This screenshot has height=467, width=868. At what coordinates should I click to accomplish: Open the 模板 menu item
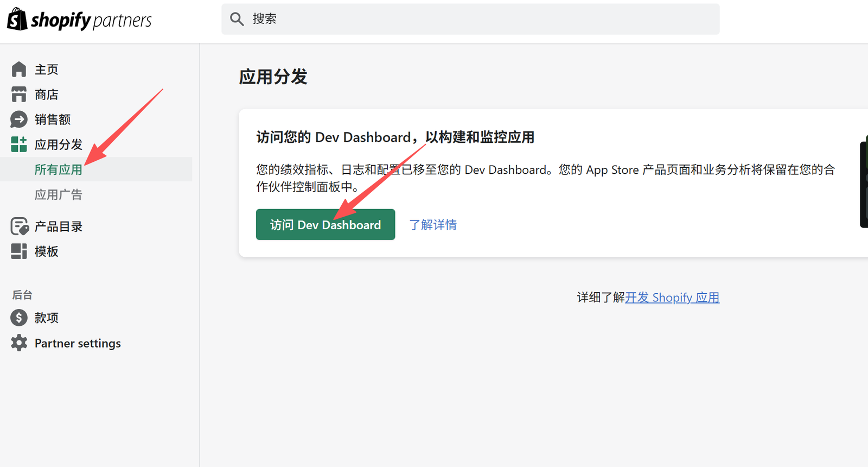pyautogui.click(x=47, y=251)
